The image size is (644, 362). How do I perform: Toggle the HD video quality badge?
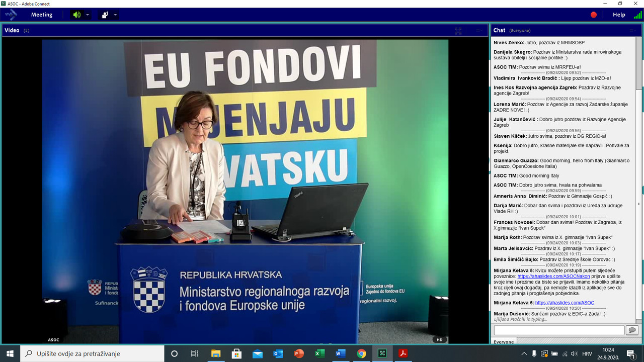pos(439,340)
